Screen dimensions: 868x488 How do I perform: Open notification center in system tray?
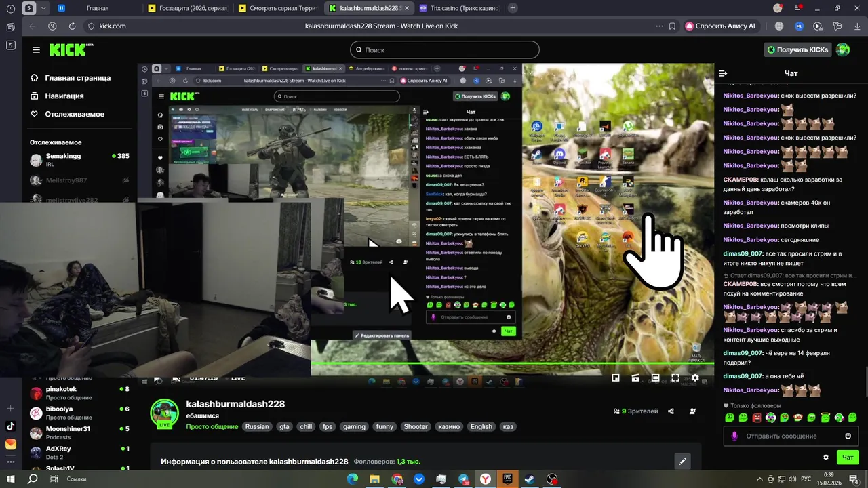[x=854, y=479]
